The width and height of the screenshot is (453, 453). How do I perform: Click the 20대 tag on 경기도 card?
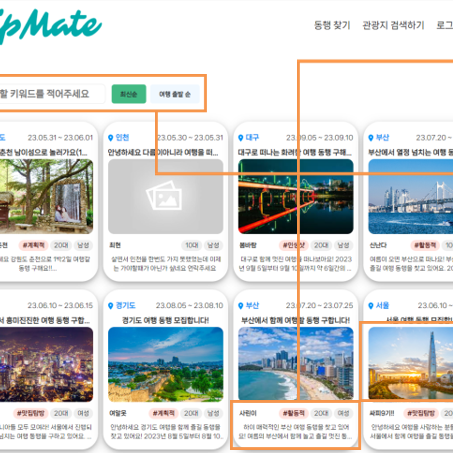click(191, 413)
